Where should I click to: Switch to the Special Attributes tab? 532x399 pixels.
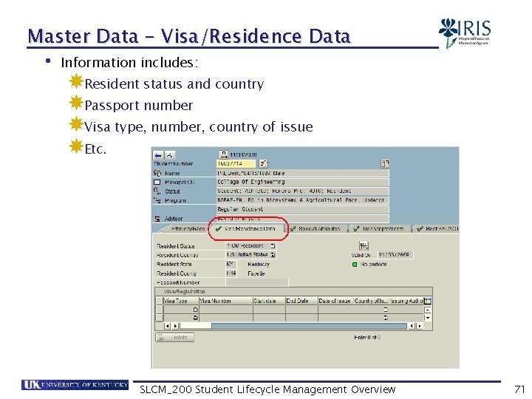[x=319, y=229]
